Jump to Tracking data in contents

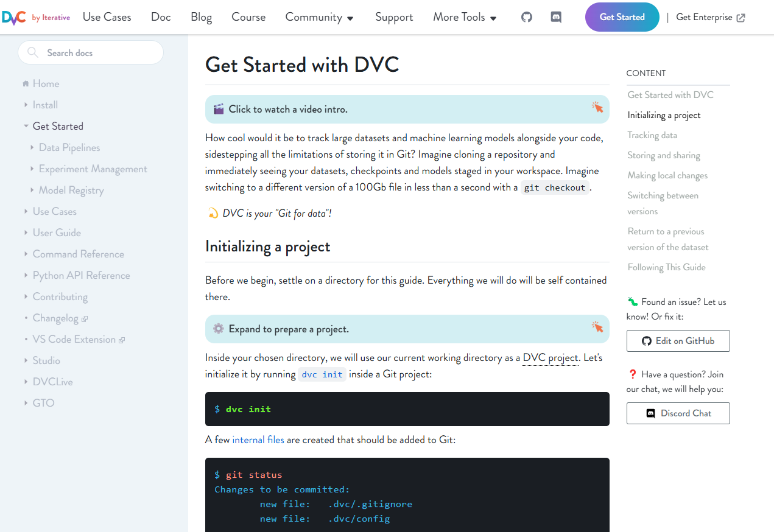[652, 135]
